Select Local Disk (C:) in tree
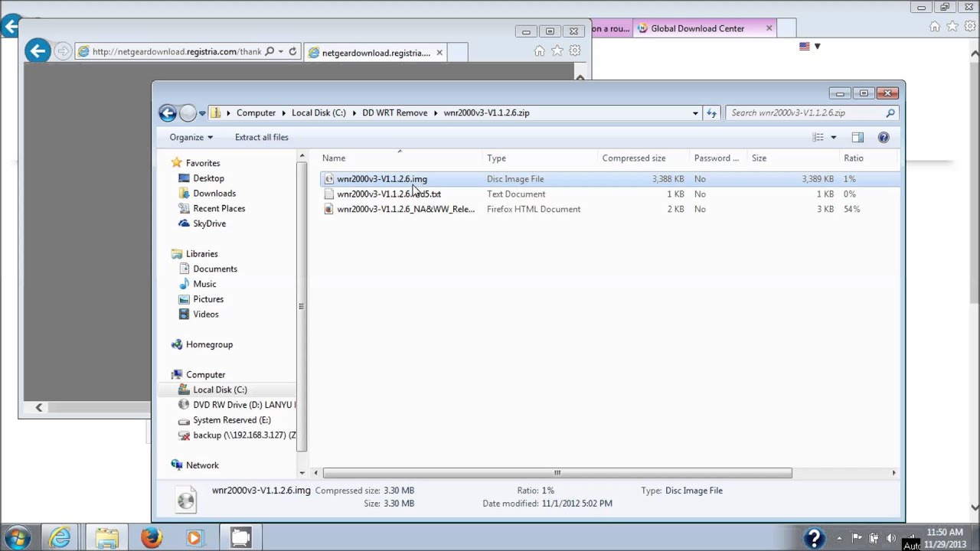Viewport: 980px width, 551px height. click(220, 390)
